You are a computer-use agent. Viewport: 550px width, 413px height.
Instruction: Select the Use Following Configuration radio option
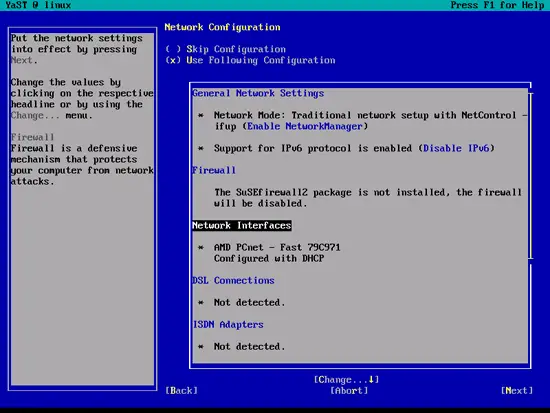click(x=250, y=60)
